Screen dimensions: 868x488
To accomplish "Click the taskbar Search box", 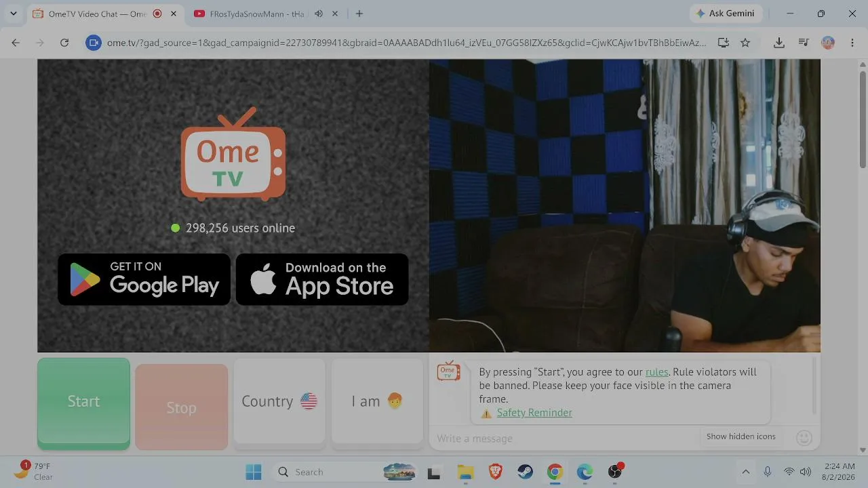I will 346,472.
